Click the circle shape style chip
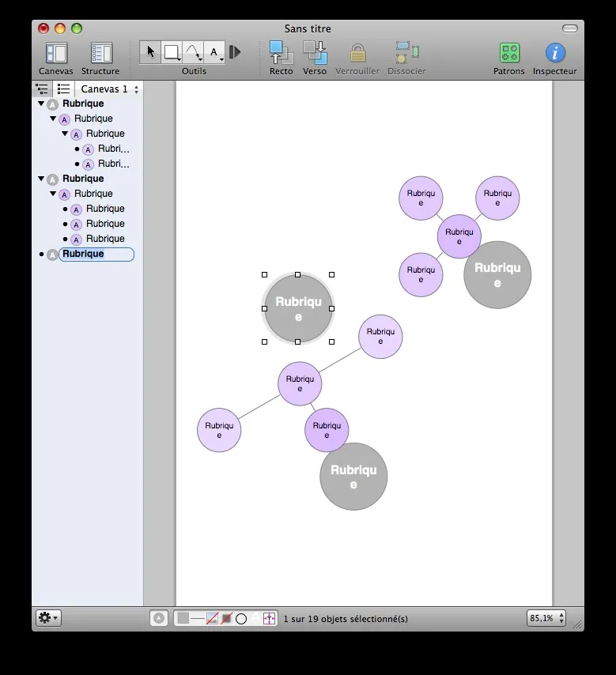The image size is (616, 675). pyautogui.click(x=241, y=619)
